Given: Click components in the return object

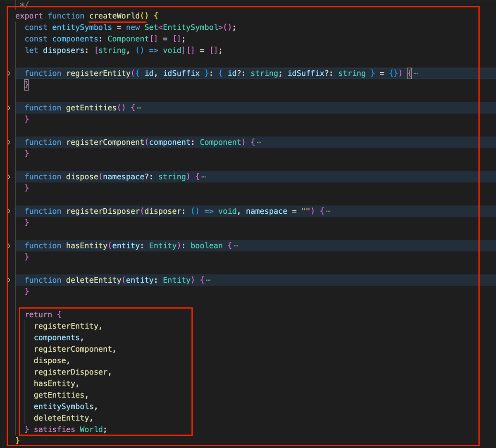Looking at the screenshot, I should (x=57, y=338).
